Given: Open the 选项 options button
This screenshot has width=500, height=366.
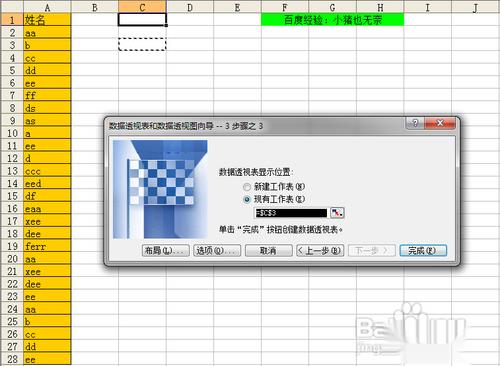Looking at the screenshot, I should 217,250.
